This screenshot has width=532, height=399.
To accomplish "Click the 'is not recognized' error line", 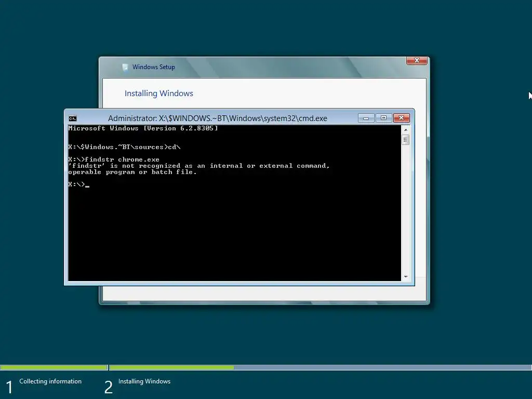I will point(199,166).
